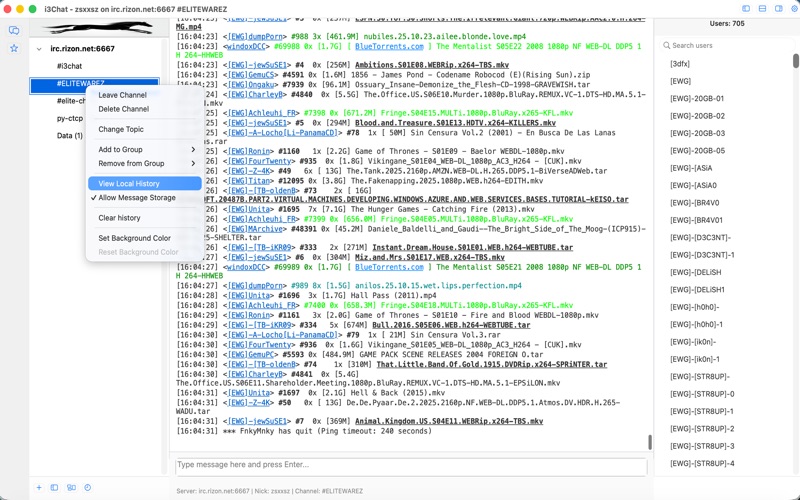Click the FnkyMnky has quit message

click(x=327, y=431)
